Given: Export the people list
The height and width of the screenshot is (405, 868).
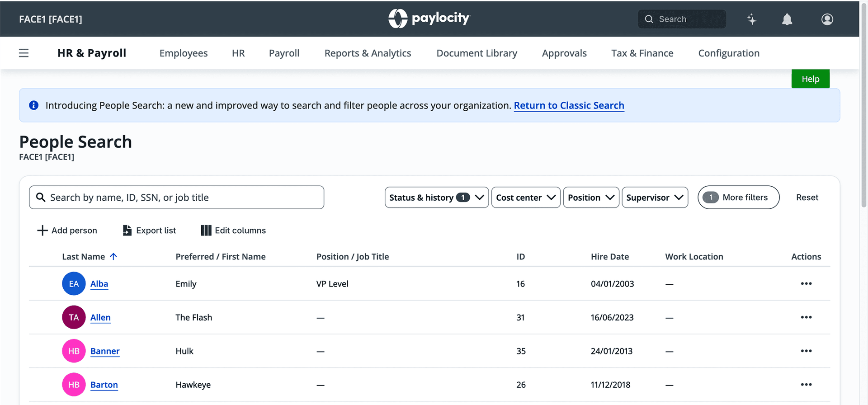Looking at the screenshot, I should tap(150, 231).
